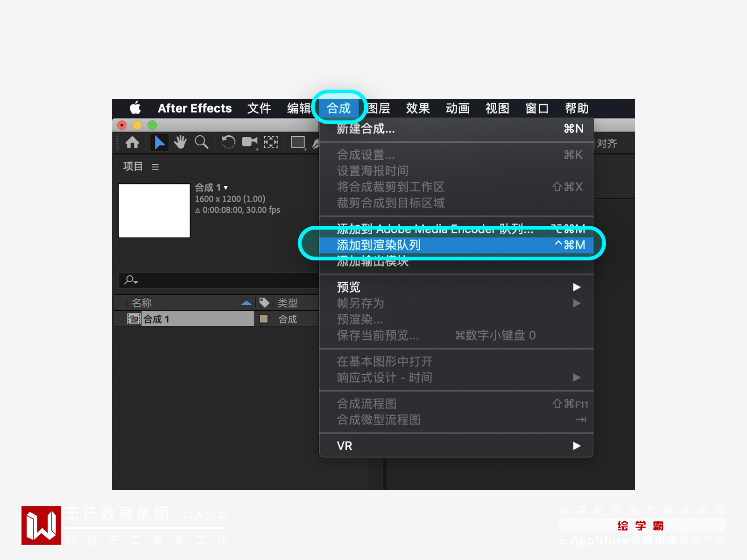Select the Pan Behind anchor point tool

tap(271, 142)
